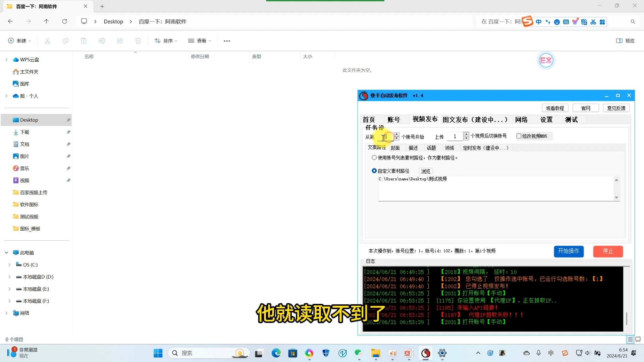Select the 自定义素材路径 radio button

tap(374, 171)
